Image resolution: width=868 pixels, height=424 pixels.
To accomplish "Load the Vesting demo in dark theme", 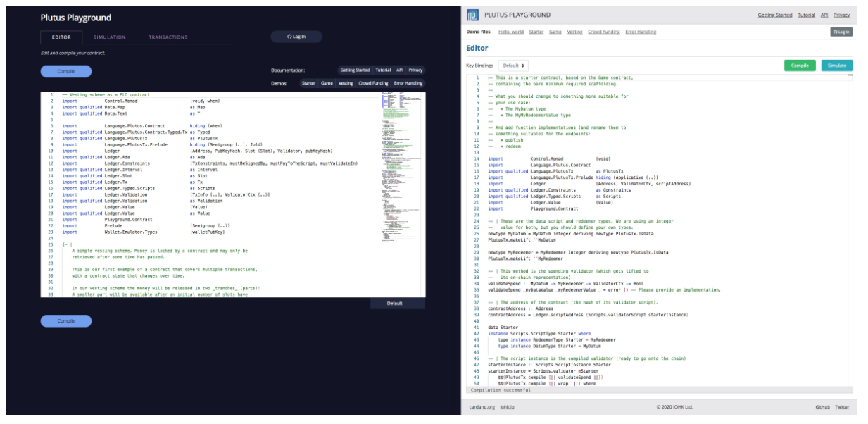I will 346,83.
